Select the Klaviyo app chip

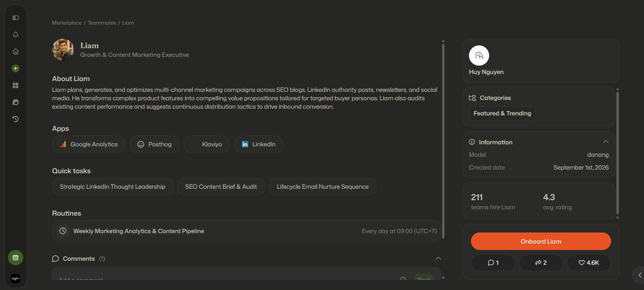pyautogui.click(x=207, y=144)
